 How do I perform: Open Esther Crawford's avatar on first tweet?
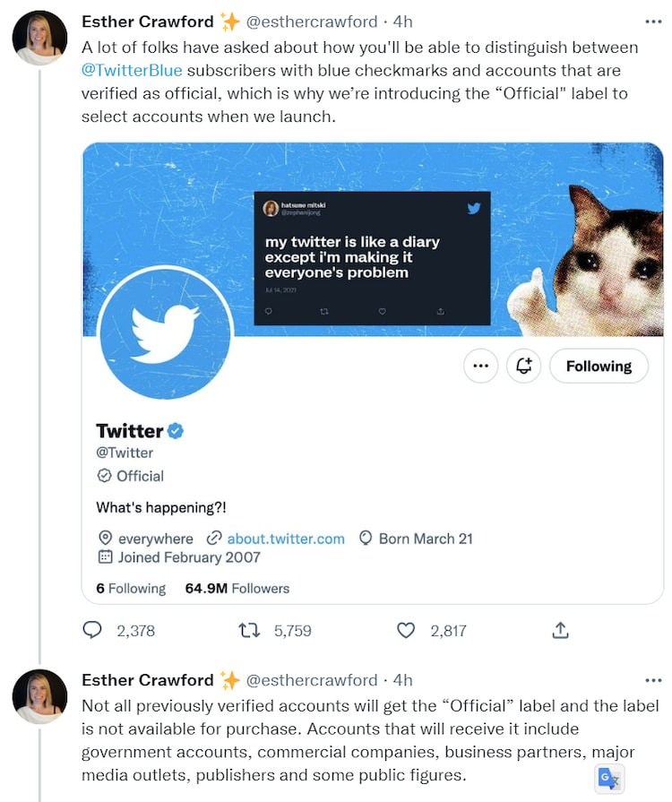point(39,39)
